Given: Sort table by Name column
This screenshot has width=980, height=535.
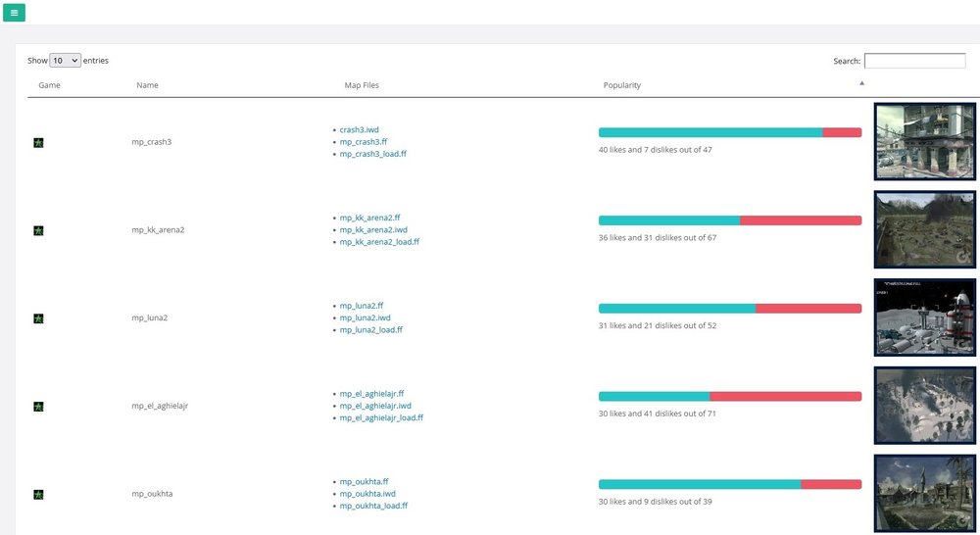Looking at the screenshot, I should pos(147,85).
